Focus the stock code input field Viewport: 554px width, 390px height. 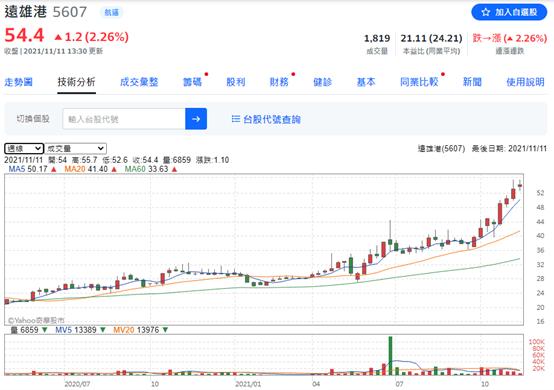point(124,119)
